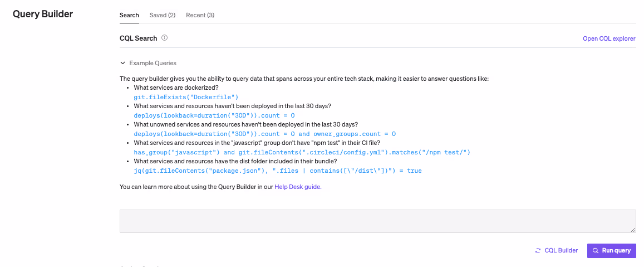The width and height of the screenshot is (644, 267).
Task: Select the git.fileExists Dockerfile example query
Action: 178,97
